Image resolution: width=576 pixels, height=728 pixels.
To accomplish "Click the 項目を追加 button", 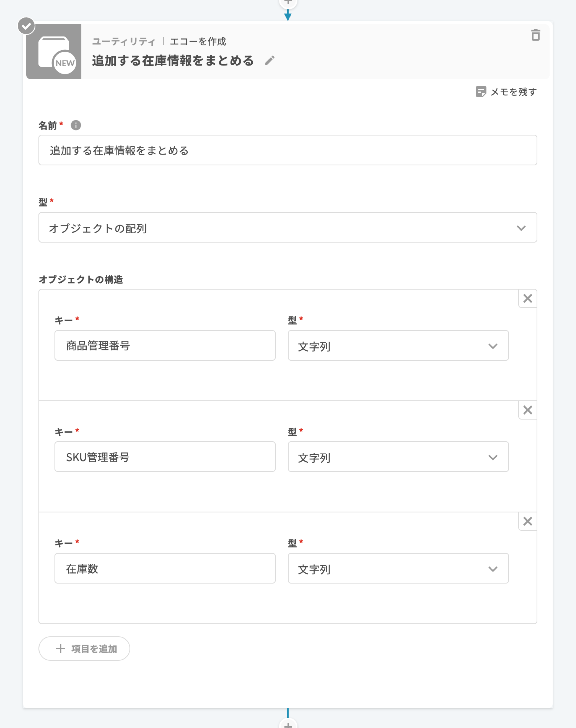I will pyautogui.click(x=84, y=648).
